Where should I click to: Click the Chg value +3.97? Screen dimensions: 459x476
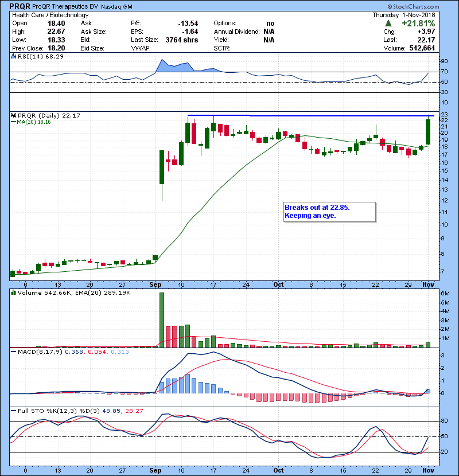[x=426, y=32]
